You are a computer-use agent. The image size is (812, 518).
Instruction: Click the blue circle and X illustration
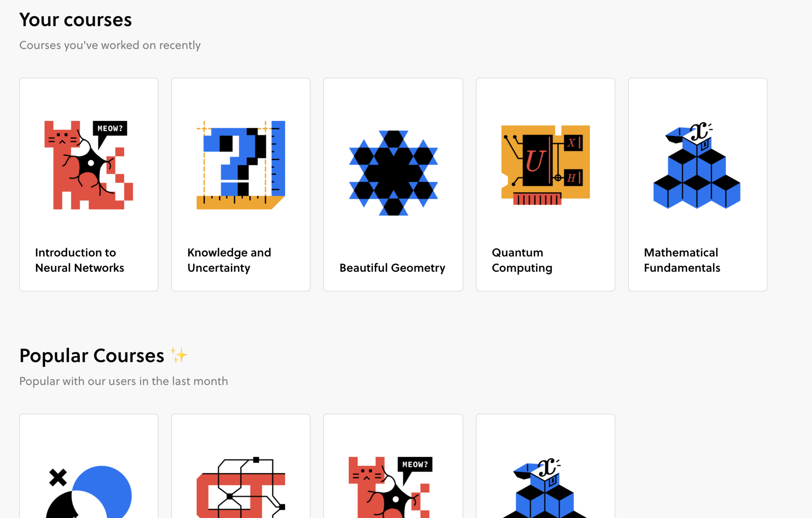click(x=89, y=492)
